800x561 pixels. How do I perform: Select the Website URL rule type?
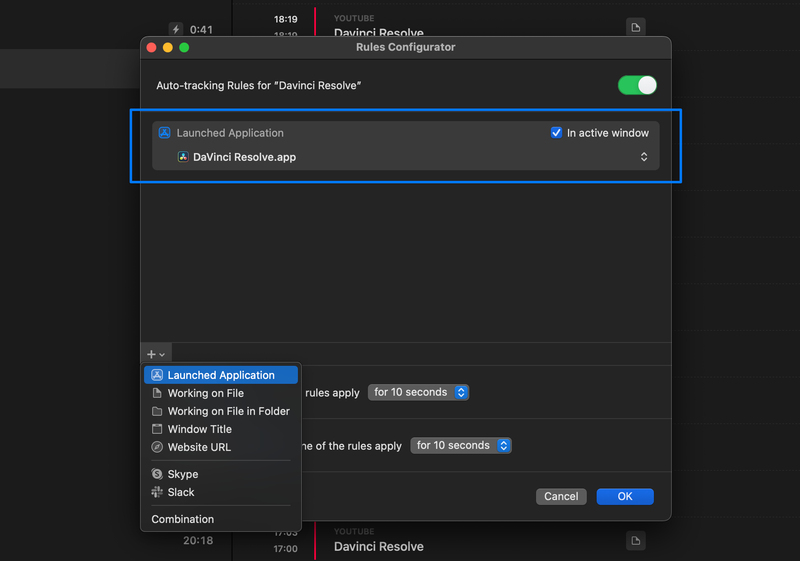tap(221, 447)
